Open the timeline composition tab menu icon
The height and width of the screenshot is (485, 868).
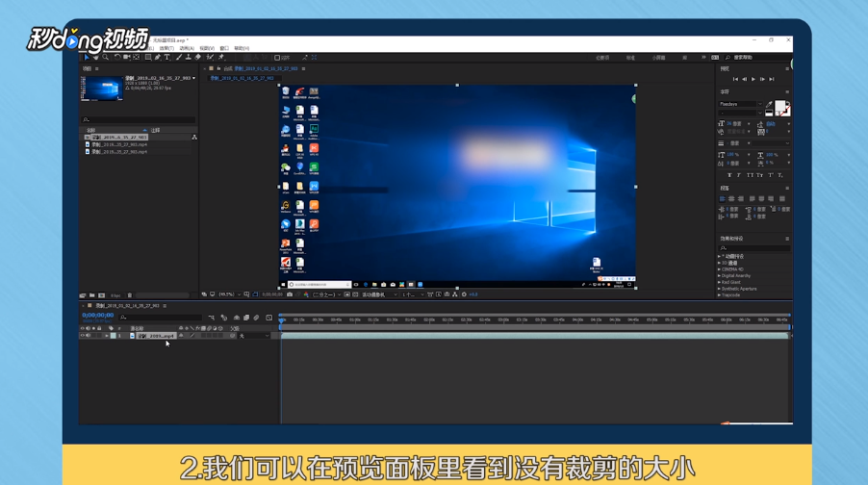point(165,306)
